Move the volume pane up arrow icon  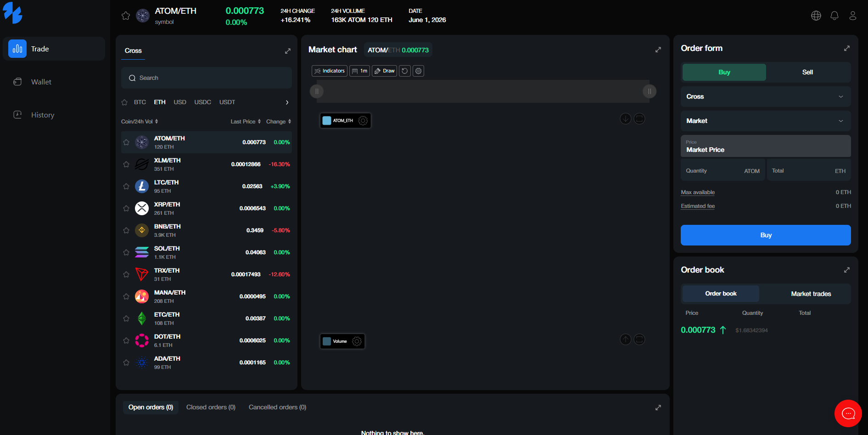coord(626,340)
